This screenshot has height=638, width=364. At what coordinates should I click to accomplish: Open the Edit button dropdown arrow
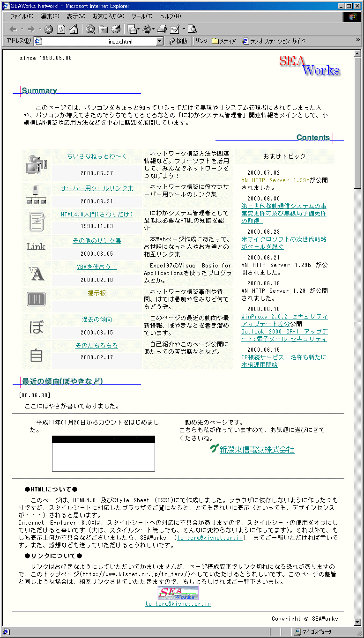(183, 30)
